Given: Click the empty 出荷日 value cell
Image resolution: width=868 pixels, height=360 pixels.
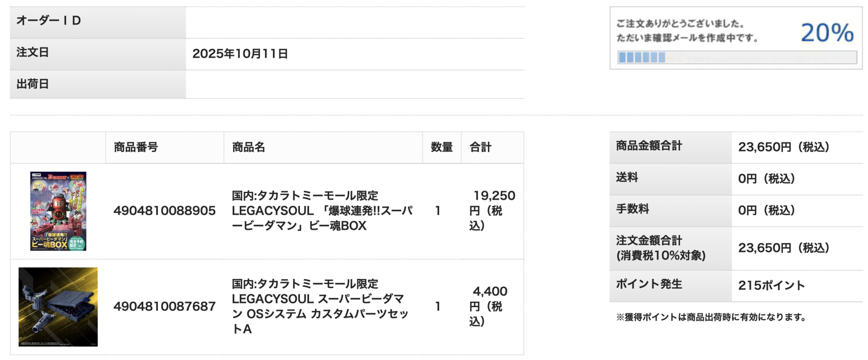Looking at the screenshot, I should click(355, 84).
